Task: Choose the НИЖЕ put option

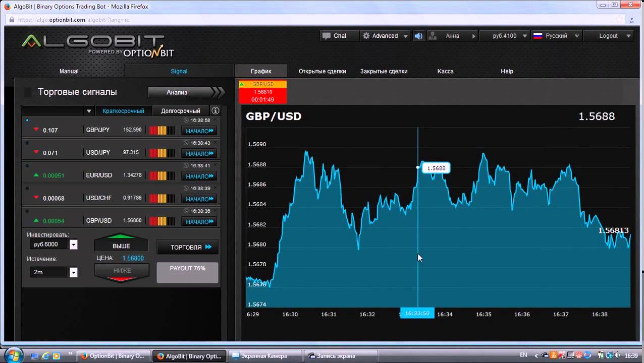Action: pyautogui.click(x=122, y=273)
